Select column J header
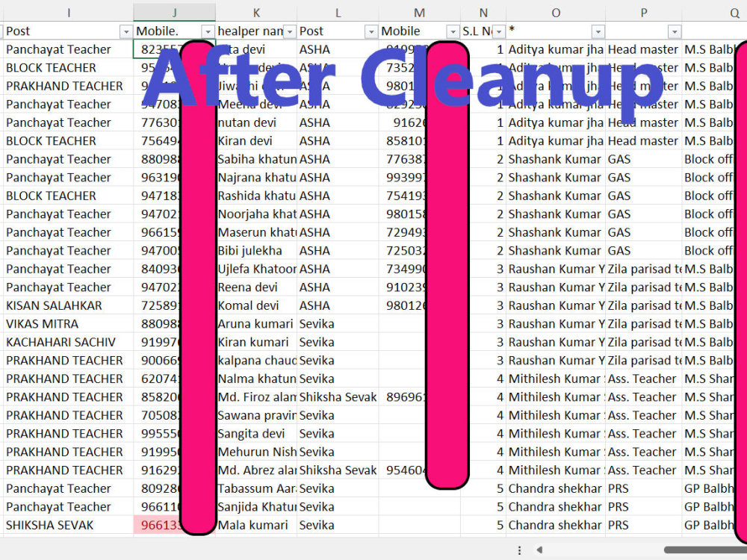Screen dimensions: 747x560 (174, 13)
